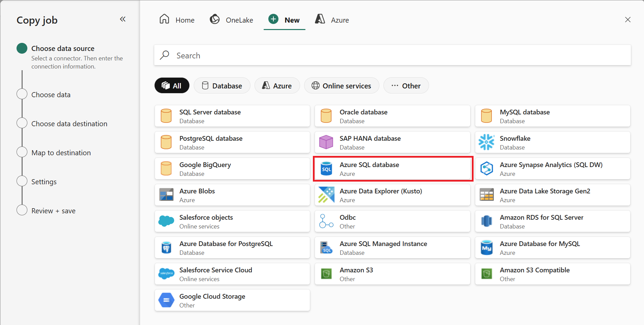644x325 pixels.
Task: Click the Odbc connector icon
Action: [x=326, y=221]
